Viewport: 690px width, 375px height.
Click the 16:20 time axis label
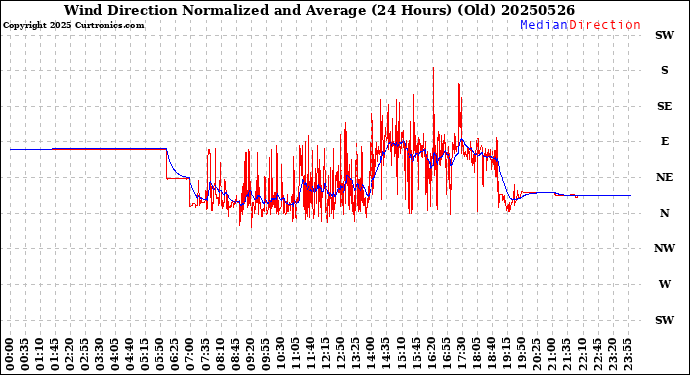[x=432, y=355]
